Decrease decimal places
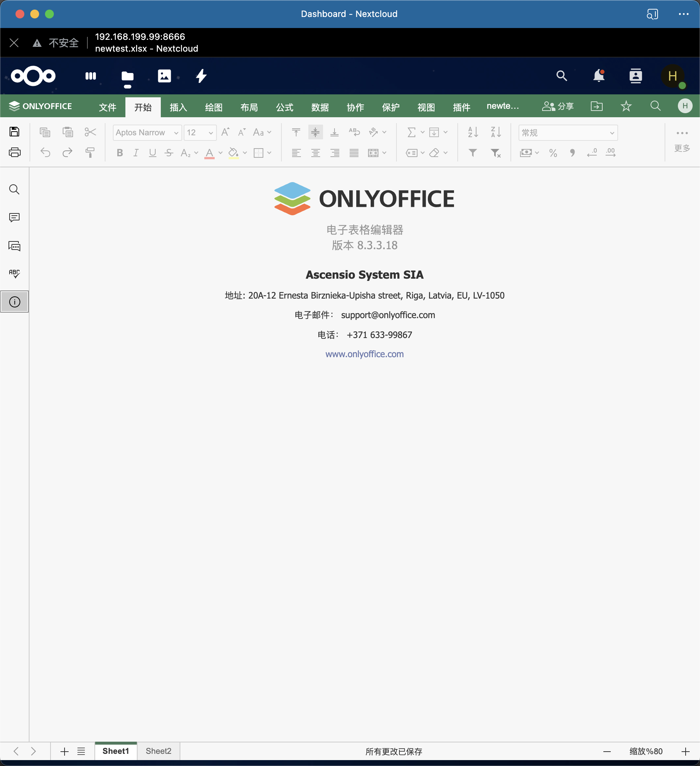Image resolution: width=700 pixels, height=766 pixels. tap(592, 153)
